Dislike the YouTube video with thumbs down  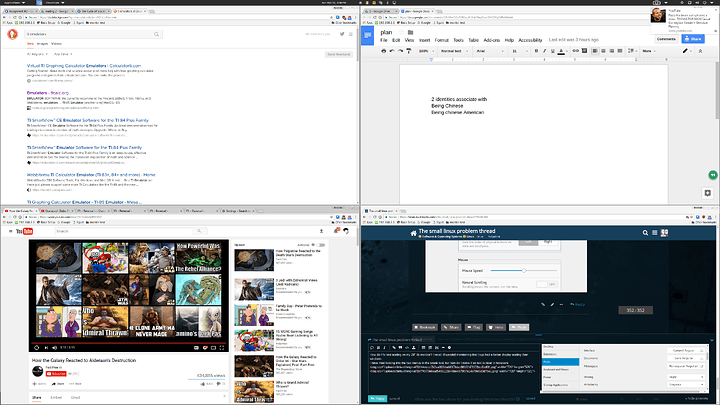click(x=219, y=383)
